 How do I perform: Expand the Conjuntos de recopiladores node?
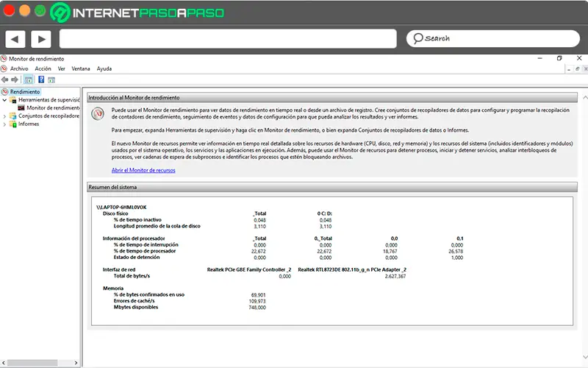(4, 116)
